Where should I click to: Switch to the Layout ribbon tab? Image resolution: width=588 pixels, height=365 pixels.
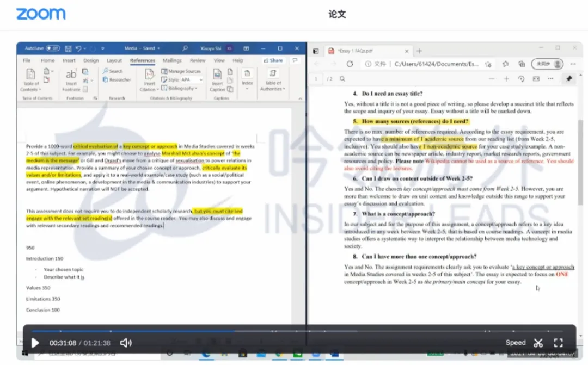pos(114,61)
